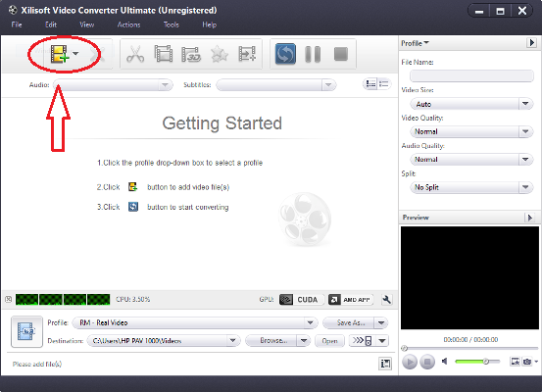Viewport: 542px width, 392px height.
Task: Click the transfer to device icon
Action: pos(362,341)
